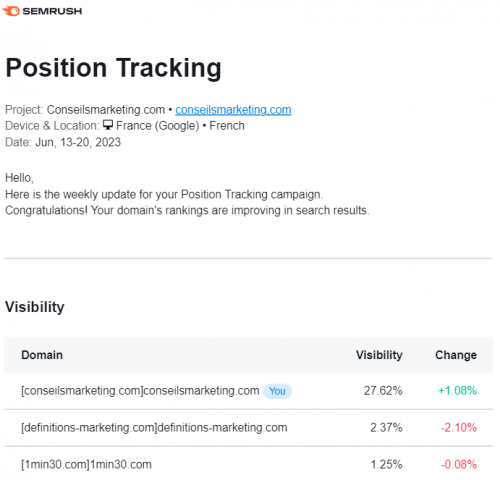
Task: Click the desktop monitor device icon
Action: click(108, 125)
